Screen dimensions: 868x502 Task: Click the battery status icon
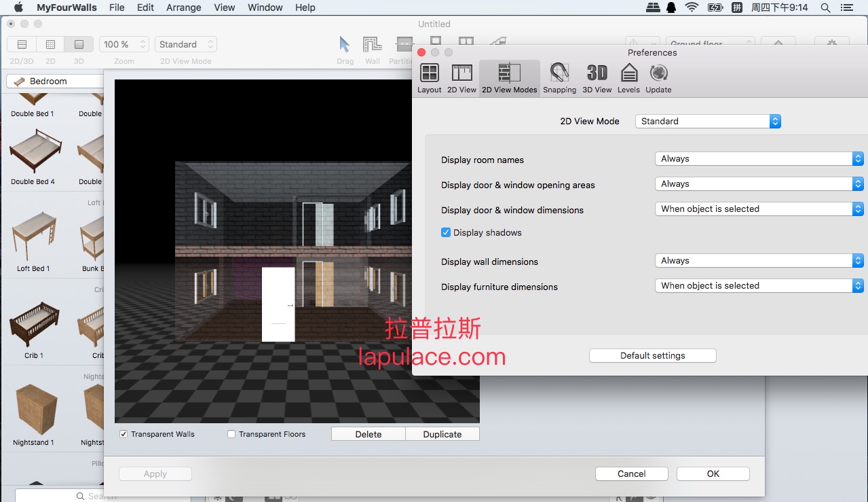(715, 7)
